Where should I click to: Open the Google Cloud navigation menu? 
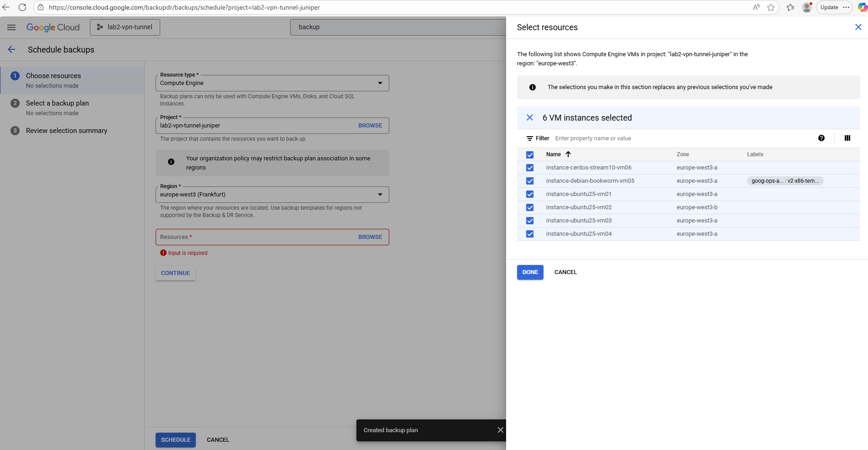coord(11,27)
